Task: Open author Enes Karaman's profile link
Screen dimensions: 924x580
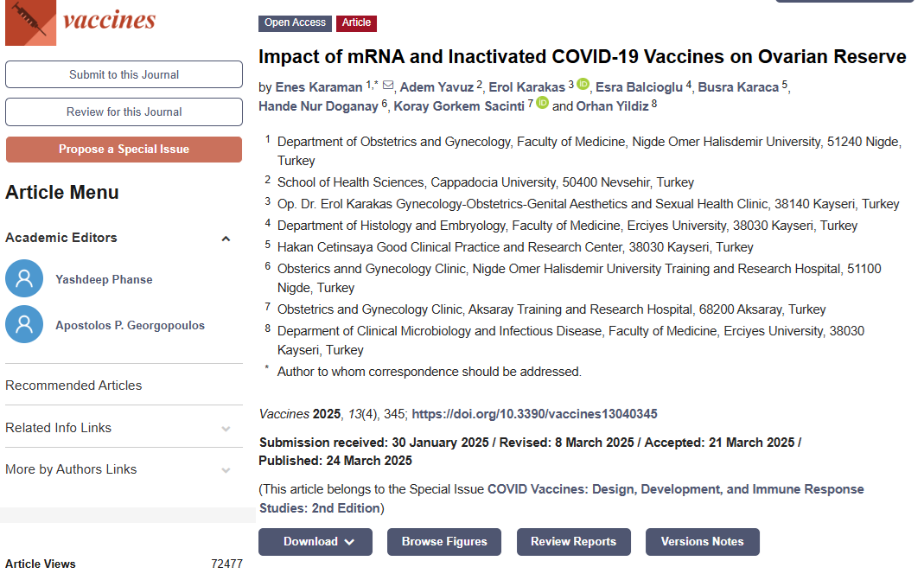Action: (319, 87)
